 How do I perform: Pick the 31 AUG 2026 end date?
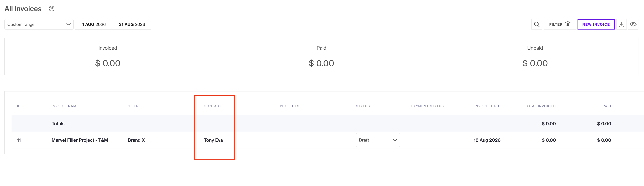(132, 24)
